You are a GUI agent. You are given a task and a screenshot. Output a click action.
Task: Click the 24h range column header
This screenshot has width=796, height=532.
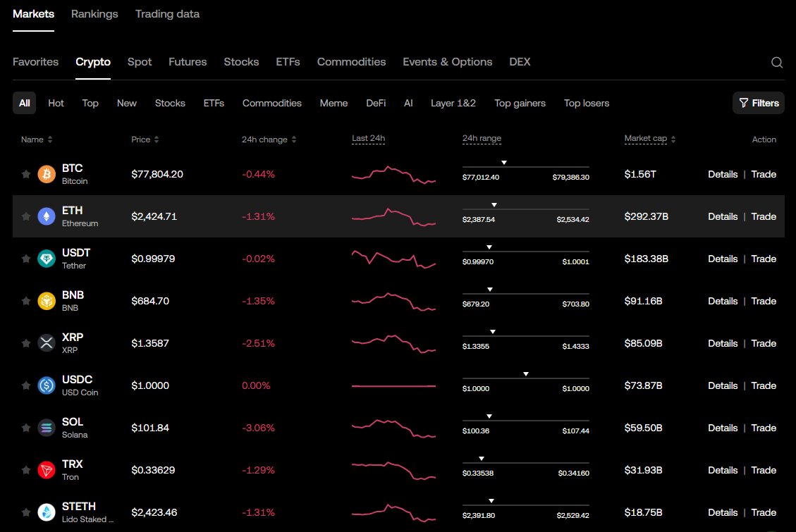pos(482,138)
